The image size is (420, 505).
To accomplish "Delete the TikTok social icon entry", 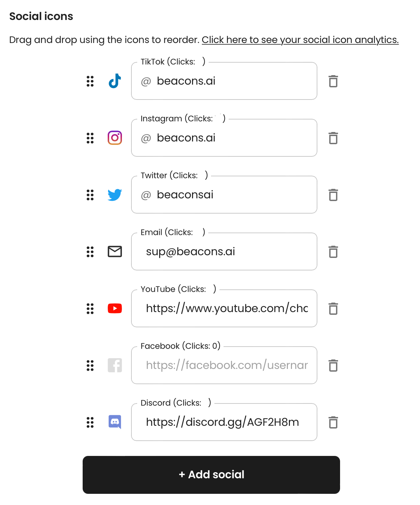I will tap(333, 81).
